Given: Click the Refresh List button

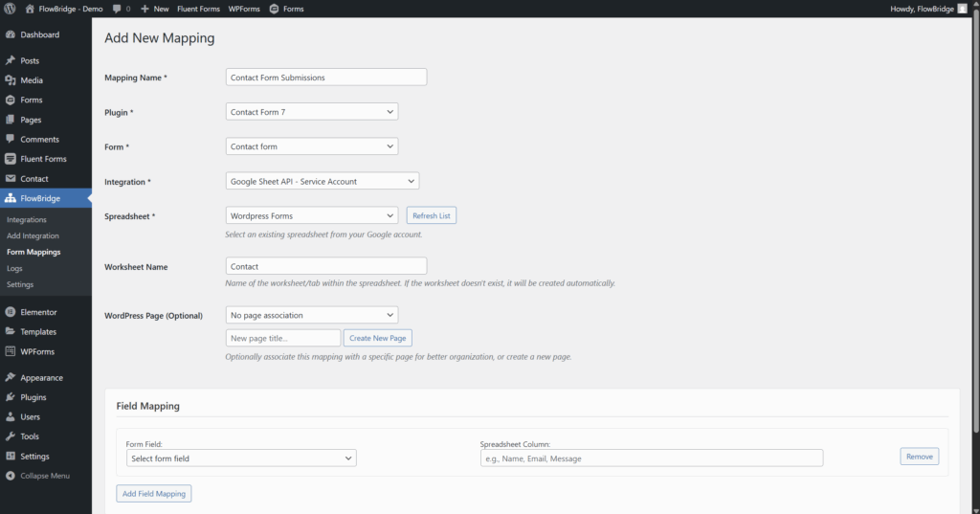Looking at the screenshot, I should pyautogui.click(x=432, y=215).
